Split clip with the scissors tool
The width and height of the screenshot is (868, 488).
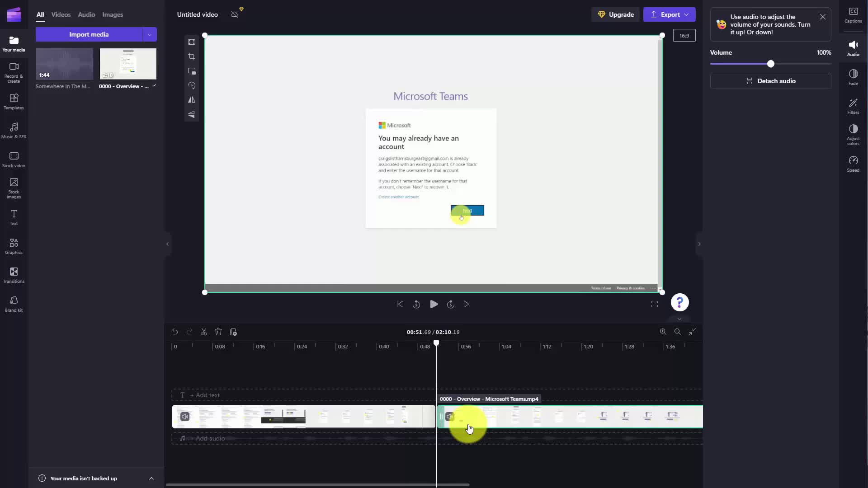coord(204,332)
